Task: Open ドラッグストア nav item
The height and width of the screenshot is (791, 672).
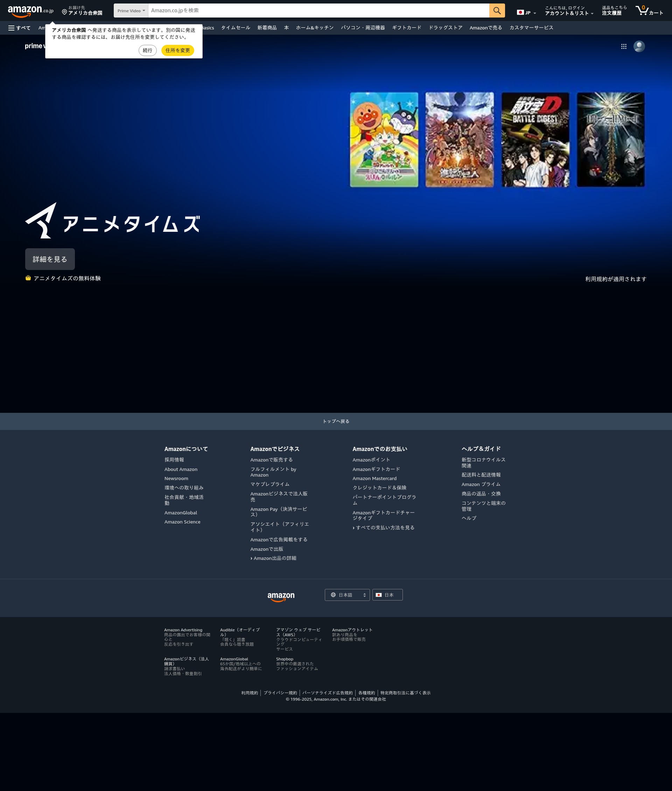Action: (445, 28)
